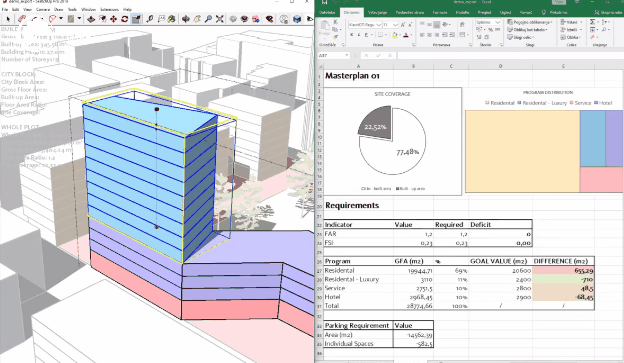Toggle the pressed middle-align button in Excel
624x363 pixels.
pyautogui.click(x=437, y=25)
